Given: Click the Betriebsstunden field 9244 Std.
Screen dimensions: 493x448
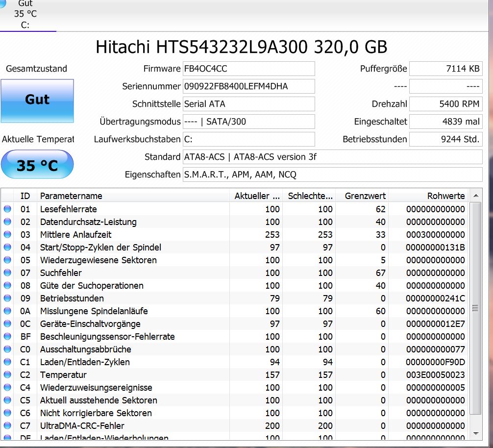Looking at the screenshot, I should (445, 139).
